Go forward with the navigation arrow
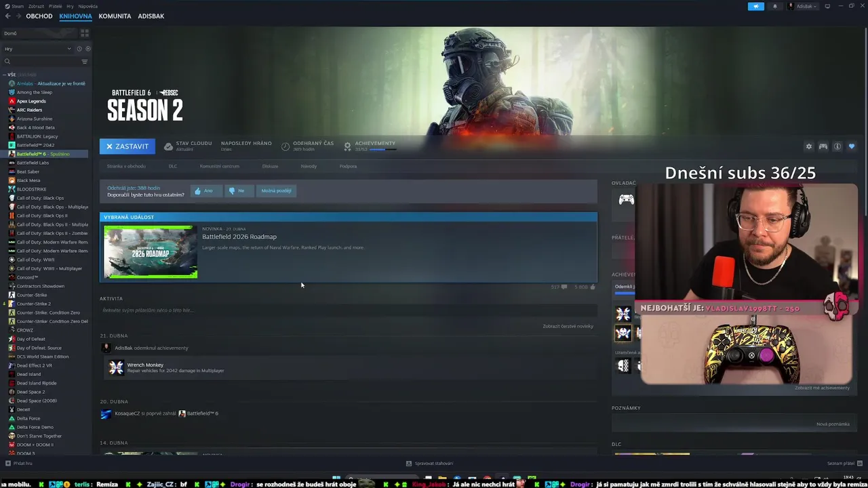Viewport: 868px width, 488px height. (18, 16)
